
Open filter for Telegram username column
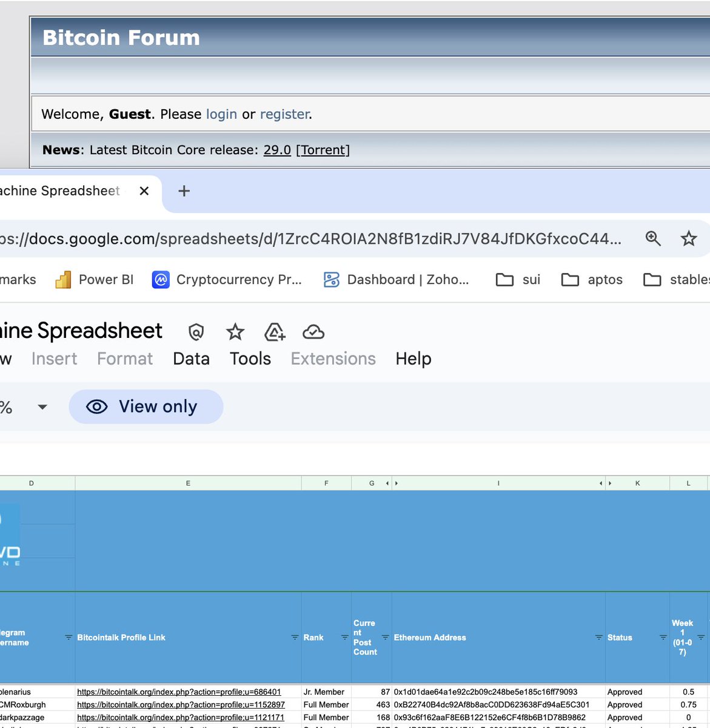pyautogui.click(x=69, y=638)
